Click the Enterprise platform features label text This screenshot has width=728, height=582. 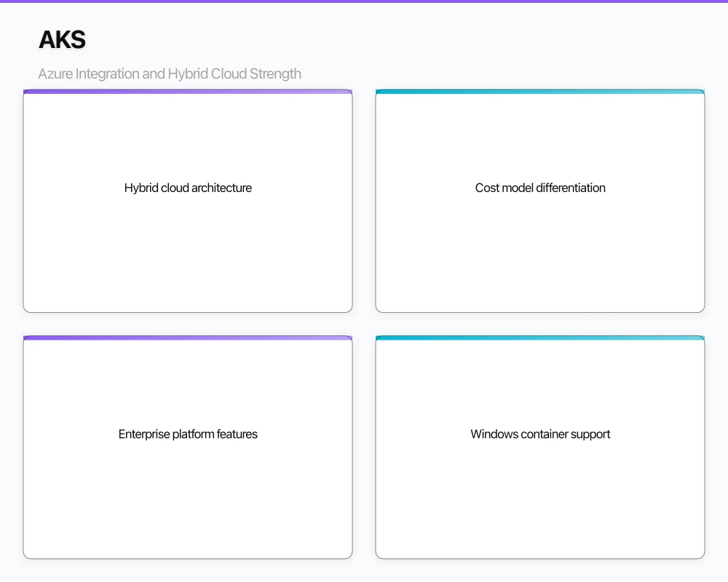[x=188, y=434]
